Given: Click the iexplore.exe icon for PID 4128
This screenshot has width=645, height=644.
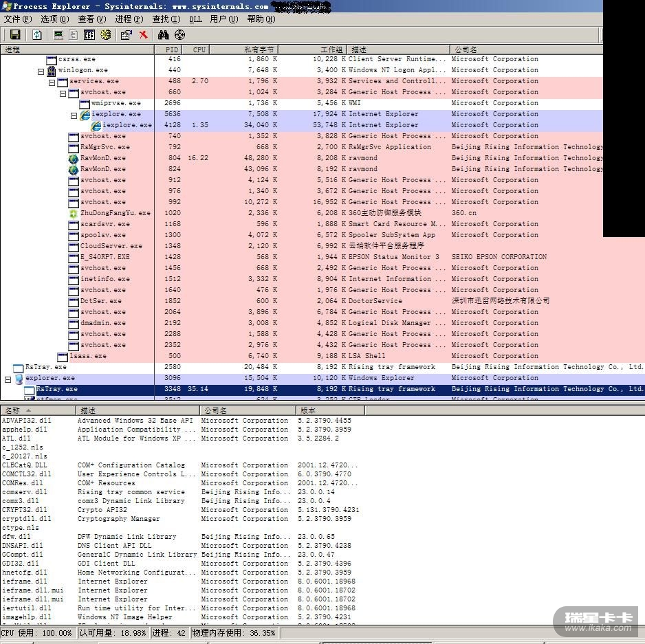Looking at the screenshot, I should coord(96,125).
